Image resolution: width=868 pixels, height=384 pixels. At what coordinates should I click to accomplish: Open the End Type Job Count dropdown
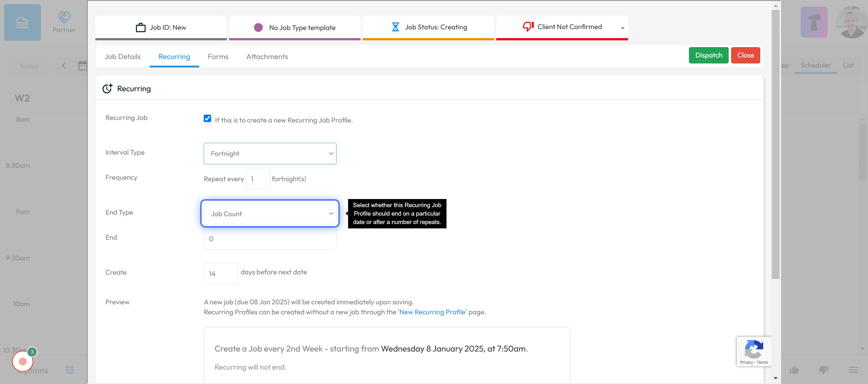(x=270, y=214)
